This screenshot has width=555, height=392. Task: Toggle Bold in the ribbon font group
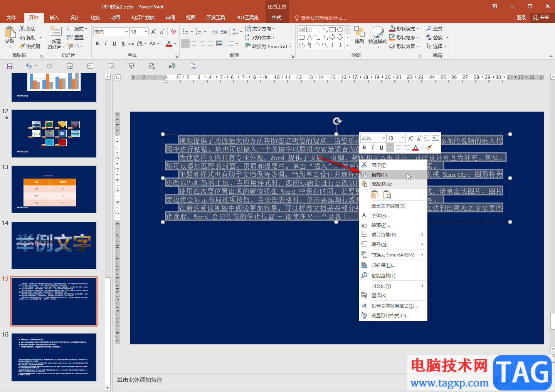click(x=97, y=44)
